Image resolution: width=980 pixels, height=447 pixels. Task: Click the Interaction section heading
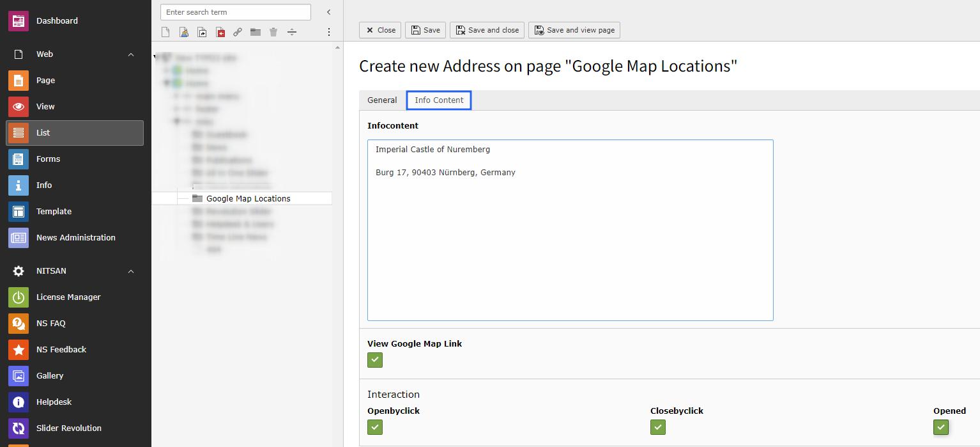[394, 395]
